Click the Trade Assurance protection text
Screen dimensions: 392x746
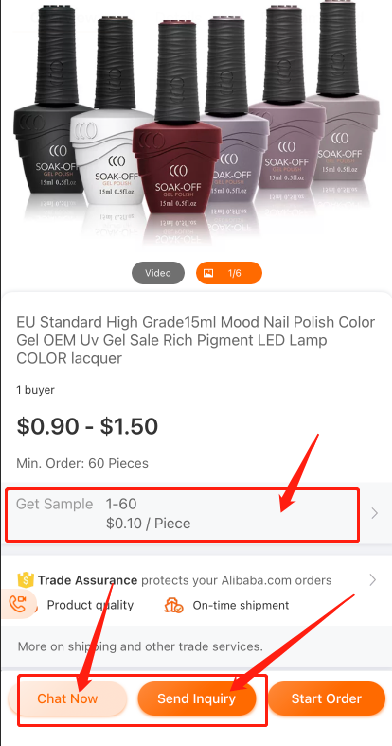(185, 580)
